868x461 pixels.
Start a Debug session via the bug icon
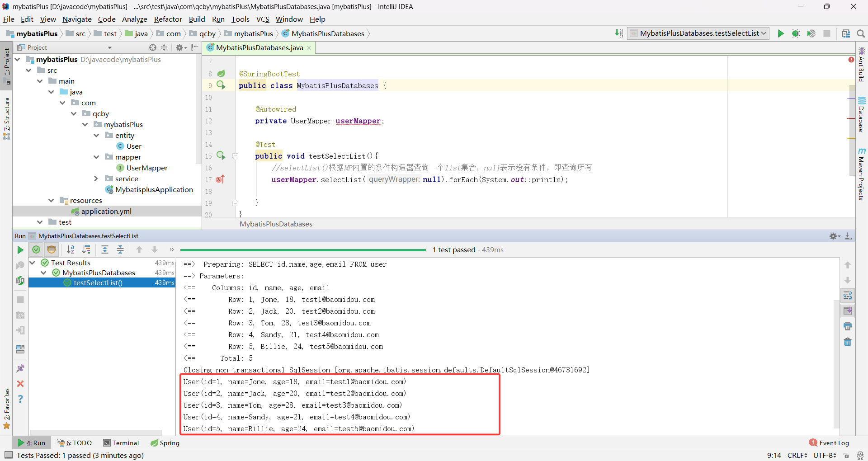(796, 33)
